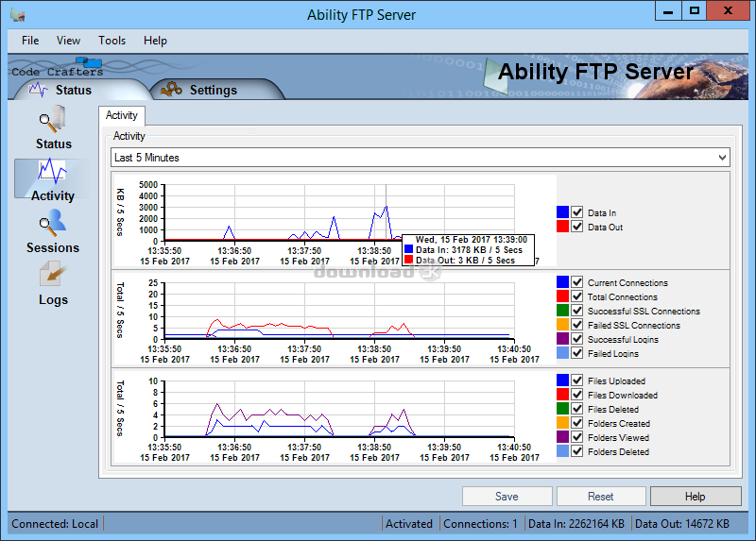Switch to the Status top tab

pos(73,90)
